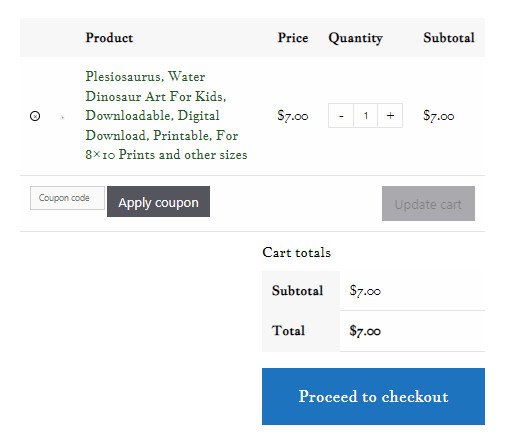Click the quantity number field
The width and height of the screenshot is (518, 448).
(x=366, y=116)
